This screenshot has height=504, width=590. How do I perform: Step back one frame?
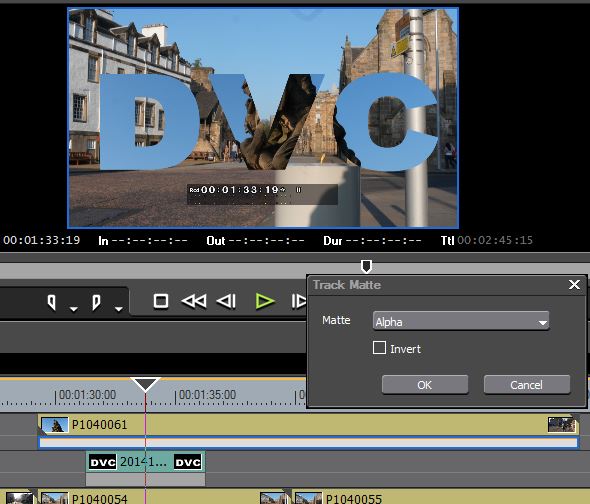pyautogui.click(x=226, y=301)
